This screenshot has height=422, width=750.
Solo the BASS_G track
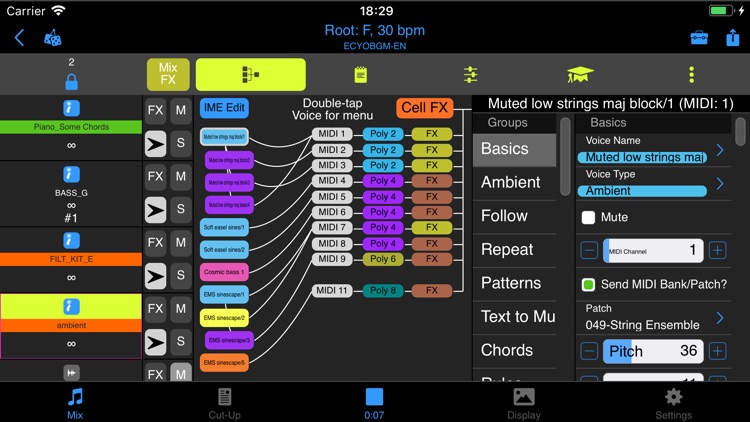point(181,209)
